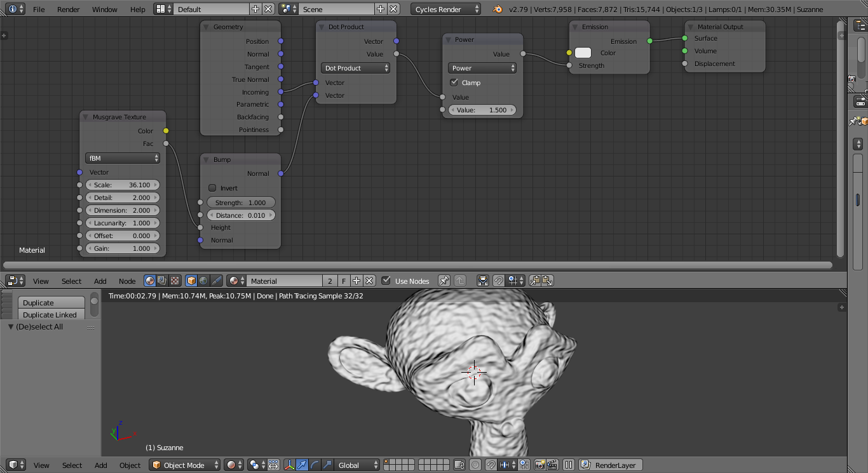Click the Duplicate Linked button
The image size is (868, 473).
coord(51,314)
